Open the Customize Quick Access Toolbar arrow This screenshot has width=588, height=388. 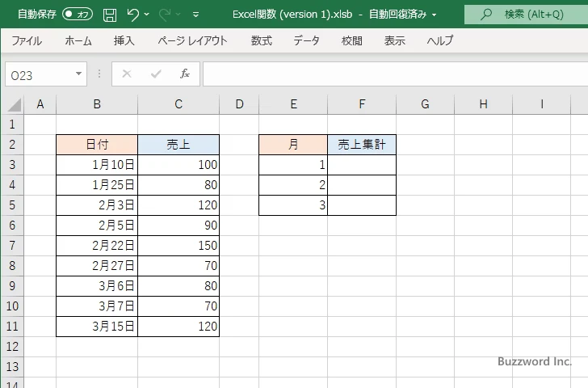(195, 15)
